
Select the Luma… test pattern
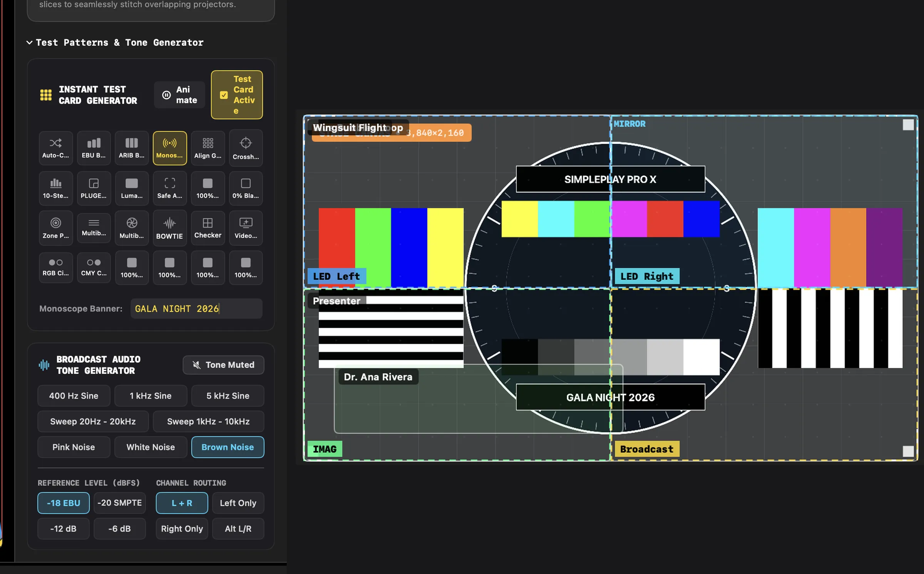pyautogui.click(x=132, y=188)
